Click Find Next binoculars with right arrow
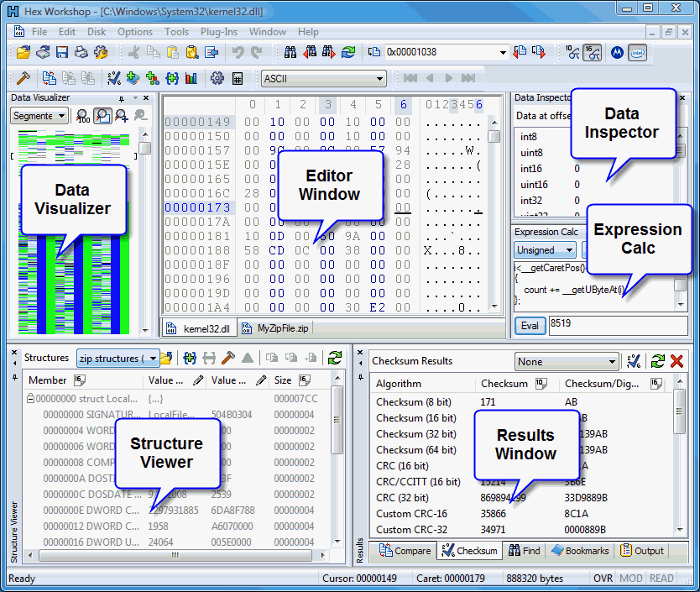700x592 pixels. click(x=328, y=52)
